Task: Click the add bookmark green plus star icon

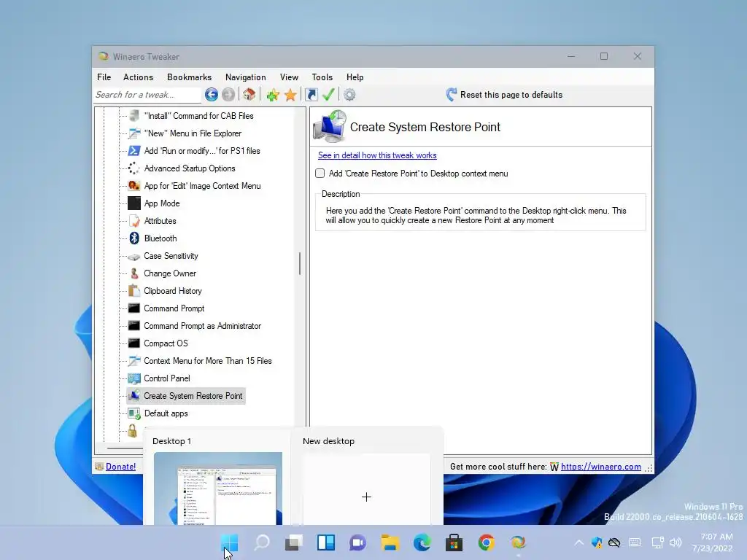Action: click(x=273, y=95)
